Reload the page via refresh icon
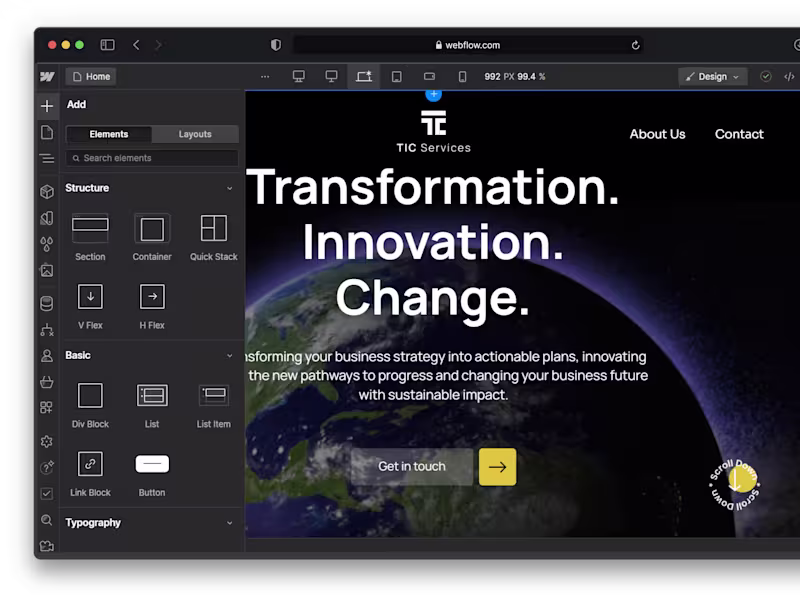Screen dimensions: 800x600 point(635,45)
